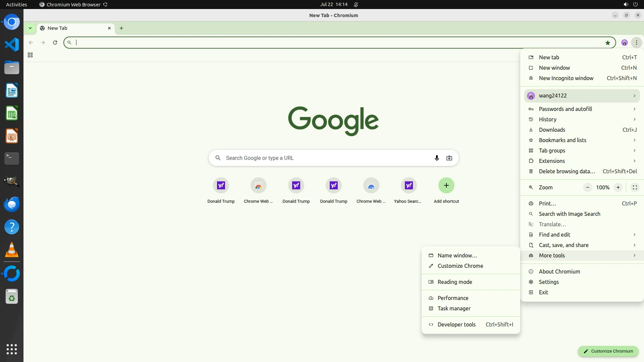Select Task manager from More tools
Screen dimensions: 644x362
click(454, 308)
